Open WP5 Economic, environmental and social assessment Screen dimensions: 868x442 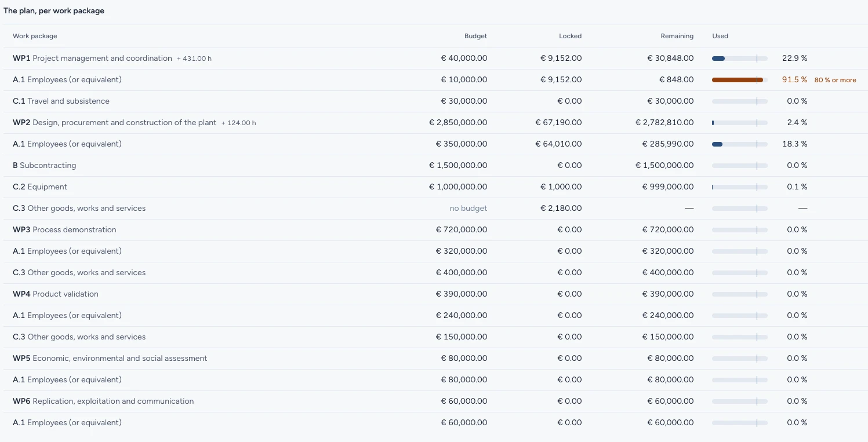click(x=434, y=359)
